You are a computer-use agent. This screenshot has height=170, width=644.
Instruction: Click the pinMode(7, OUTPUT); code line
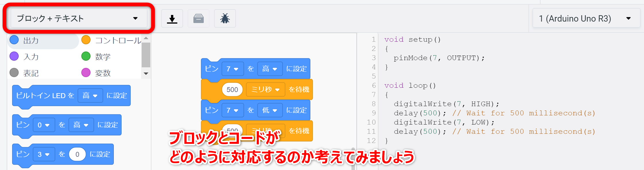(x=439, y=58)
